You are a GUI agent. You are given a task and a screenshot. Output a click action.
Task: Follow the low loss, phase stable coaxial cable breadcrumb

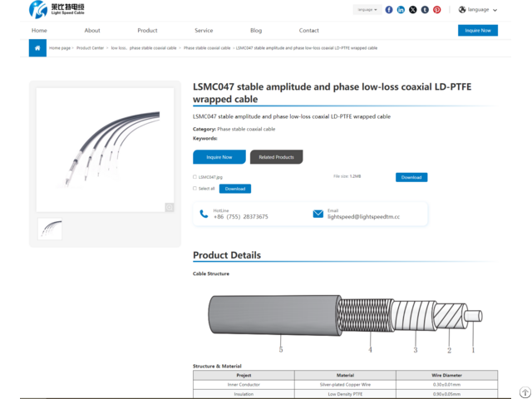point(144,48)
